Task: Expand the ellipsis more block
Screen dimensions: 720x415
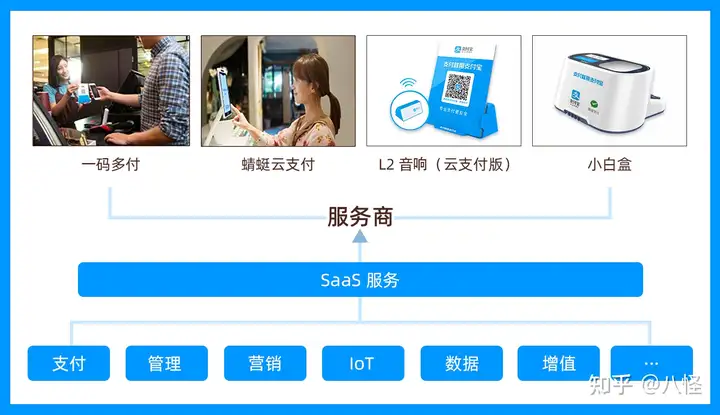Action: click(652, 363)
